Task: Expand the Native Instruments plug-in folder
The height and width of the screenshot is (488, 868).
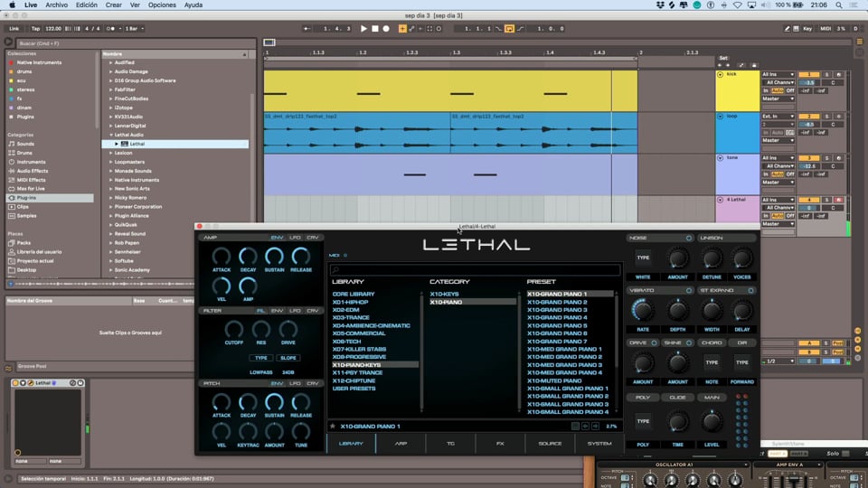Action: (x=110, y=180)
